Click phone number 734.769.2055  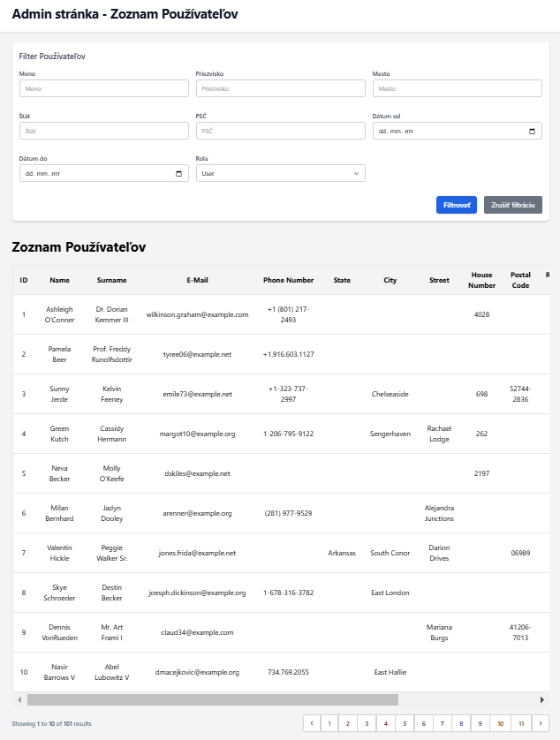pos(289,672)
